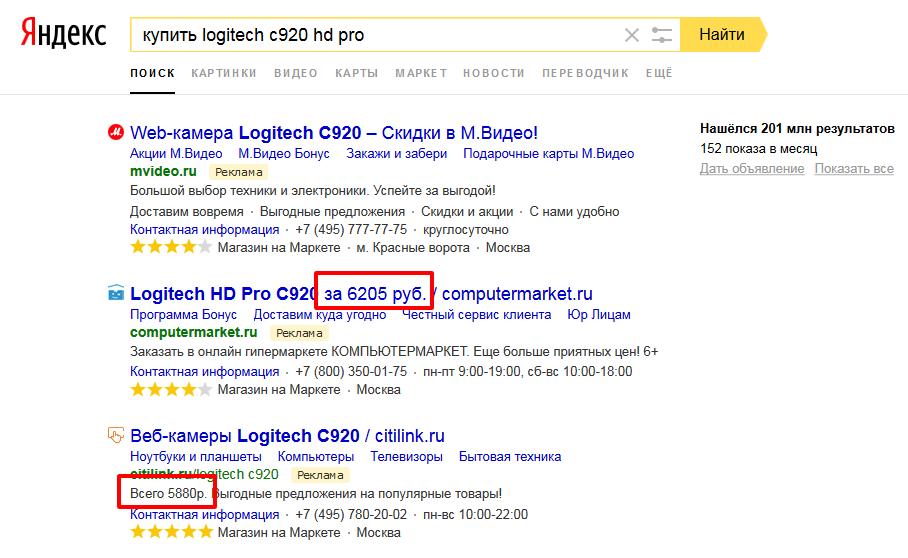Click the Дать объявление link

[752, 168]
